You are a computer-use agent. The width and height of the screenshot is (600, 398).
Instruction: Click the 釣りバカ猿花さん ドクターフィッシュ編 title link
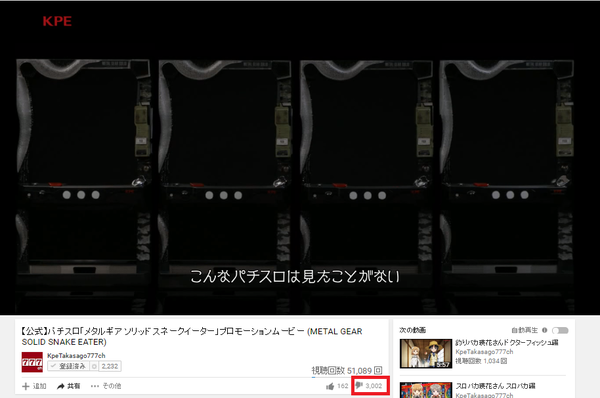[507, 343]
